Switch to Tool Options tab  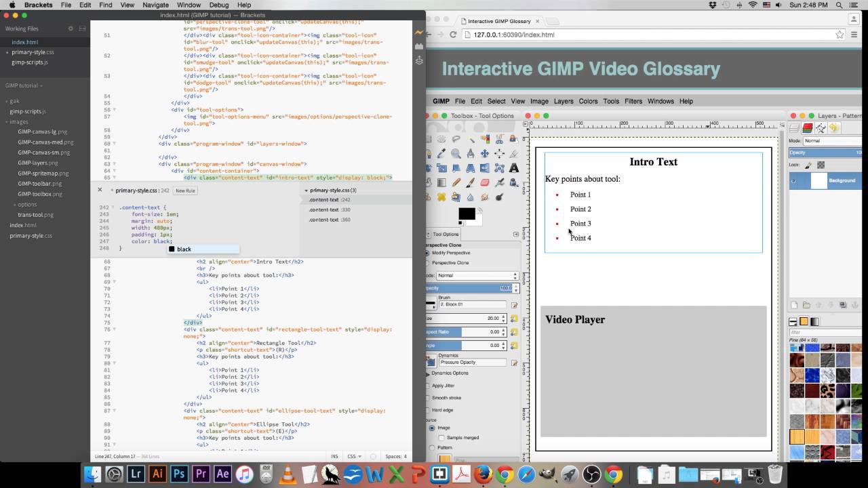[443, 235]
